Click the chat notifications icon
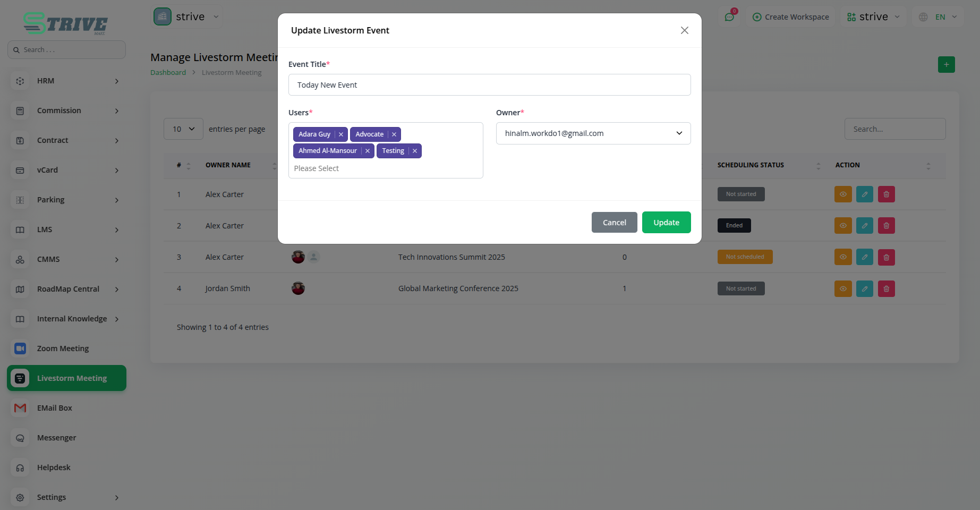This screenshot has height=510, width=980. [x=729, y=17]
